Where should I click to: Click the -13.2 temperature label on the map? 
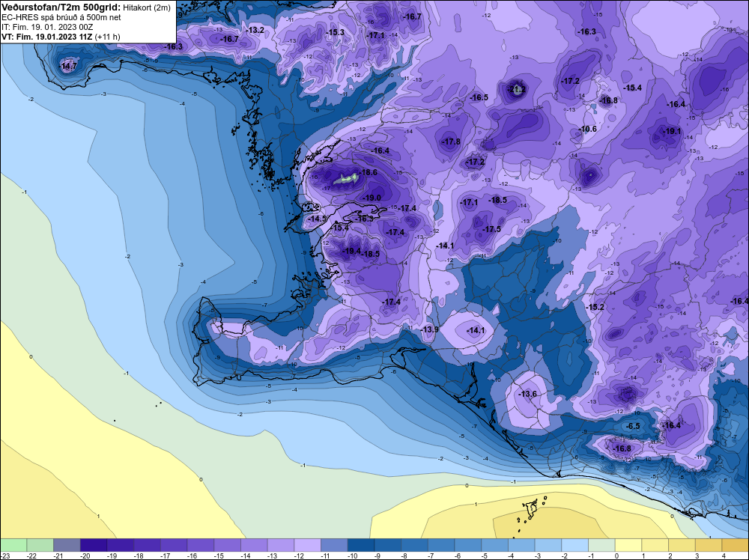(255, 30)
